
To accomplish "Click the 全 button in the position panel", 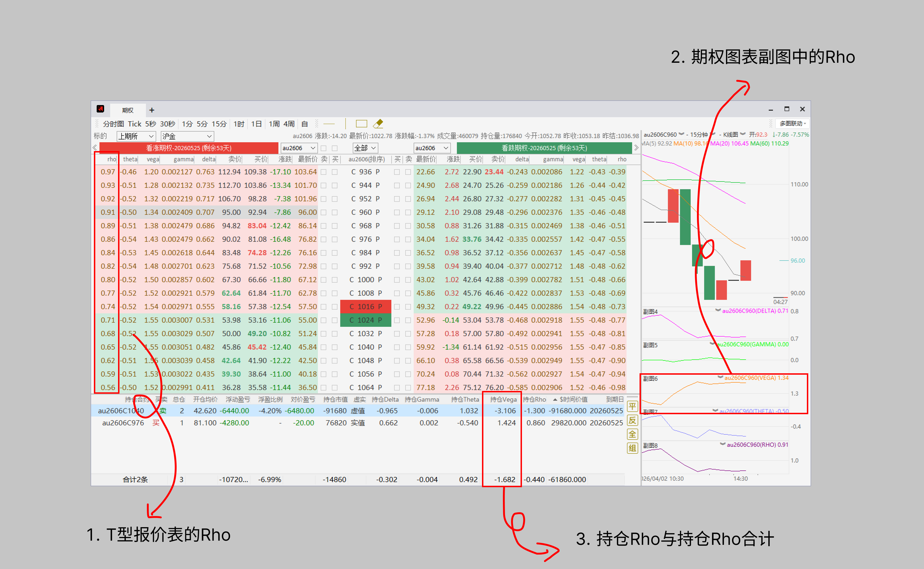I will coord(632,434).
